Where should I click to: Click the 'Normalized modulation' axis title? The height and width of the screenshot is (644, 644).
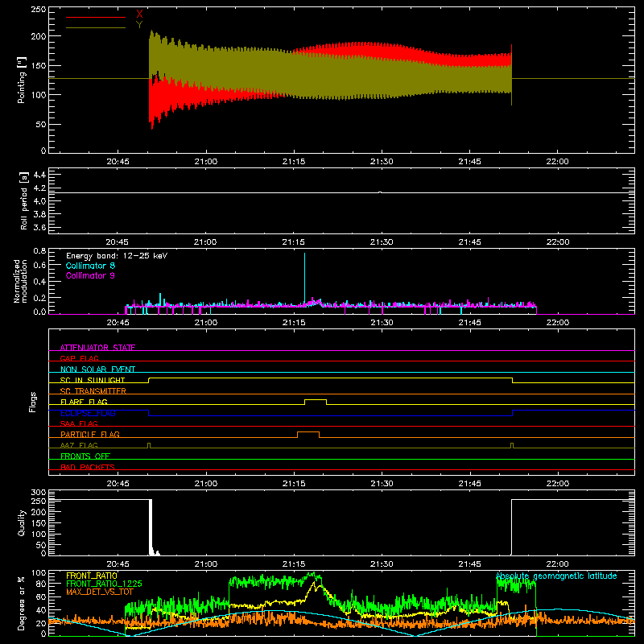pos(20,281)
